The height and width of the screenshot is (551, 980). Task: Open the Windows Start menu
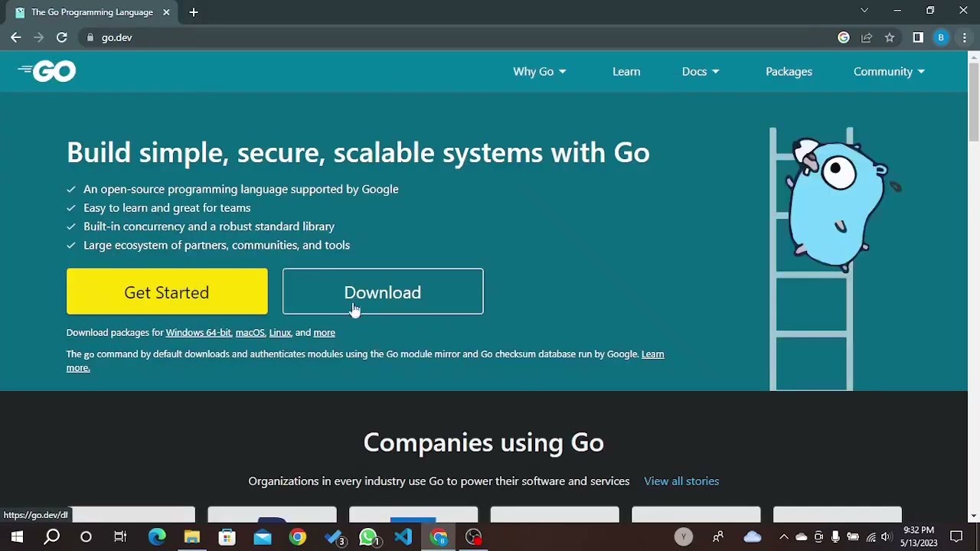(x=17, y=537)
